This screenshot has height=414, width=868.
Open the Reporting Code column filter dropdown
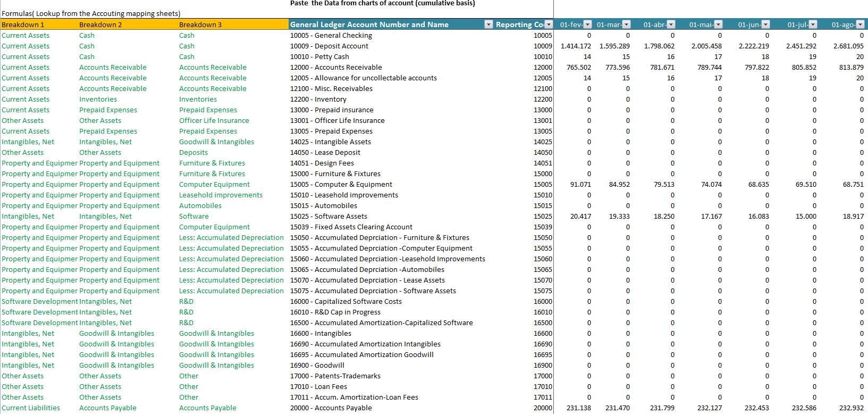(549, 24)
